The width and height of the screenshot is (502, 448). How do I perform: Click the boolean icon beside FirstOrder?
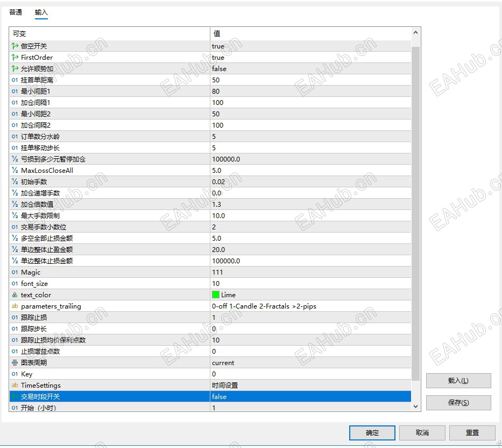(x=15, y=58)
